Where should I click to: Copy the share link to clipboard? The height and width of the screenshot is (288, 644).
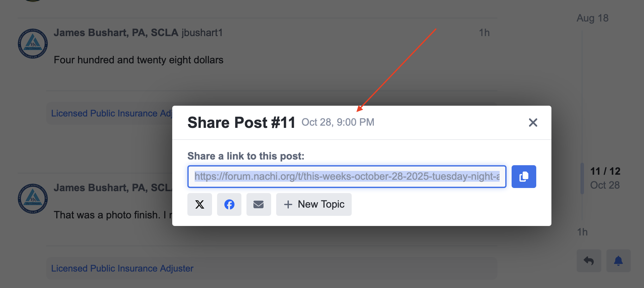(524, 177)
